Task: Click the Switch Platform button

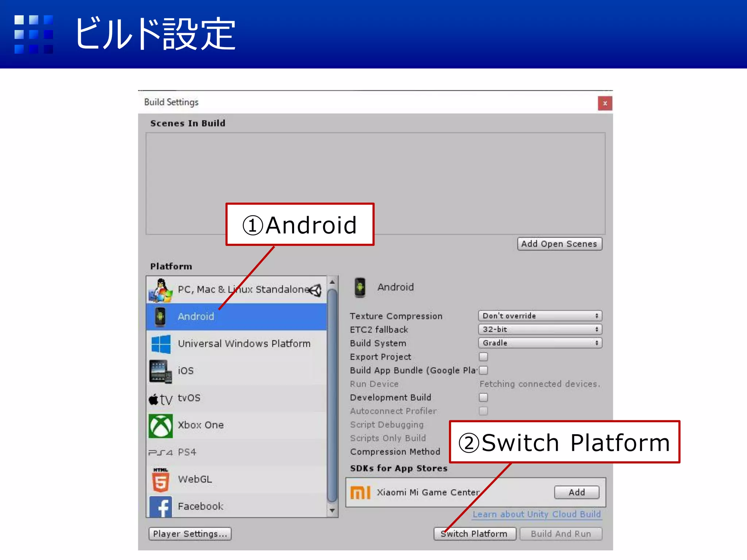Action: pos(475,534)
